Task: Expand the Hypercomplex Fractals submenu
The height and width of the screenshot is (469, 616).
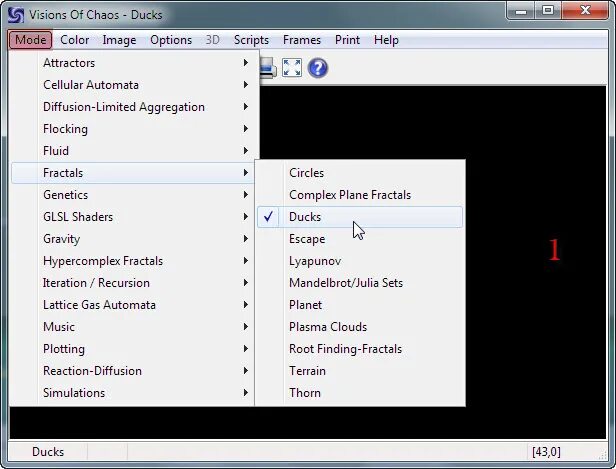Action: [134, 261]
